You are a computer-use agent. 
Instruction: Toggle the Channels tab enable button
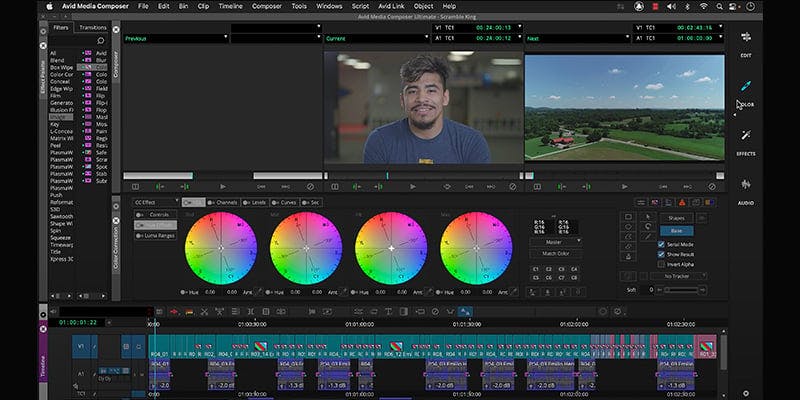point(212,203)
